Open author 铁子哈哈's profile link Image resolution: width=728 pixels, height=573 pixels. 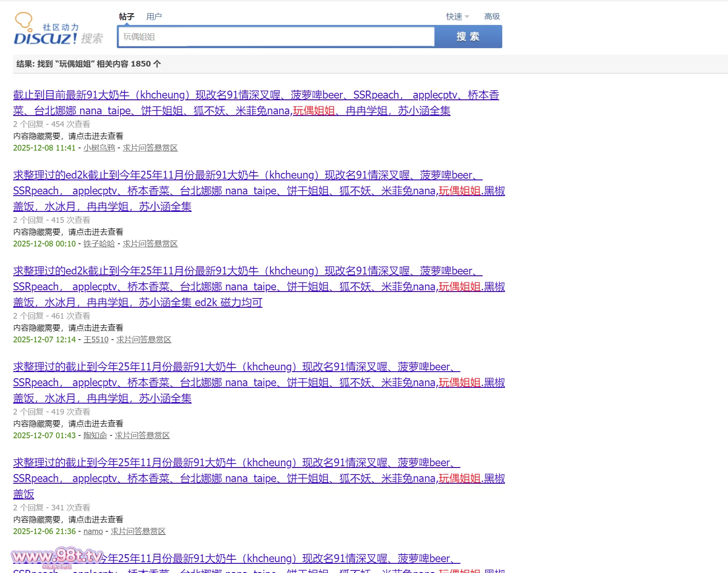[x=99, y=244]
